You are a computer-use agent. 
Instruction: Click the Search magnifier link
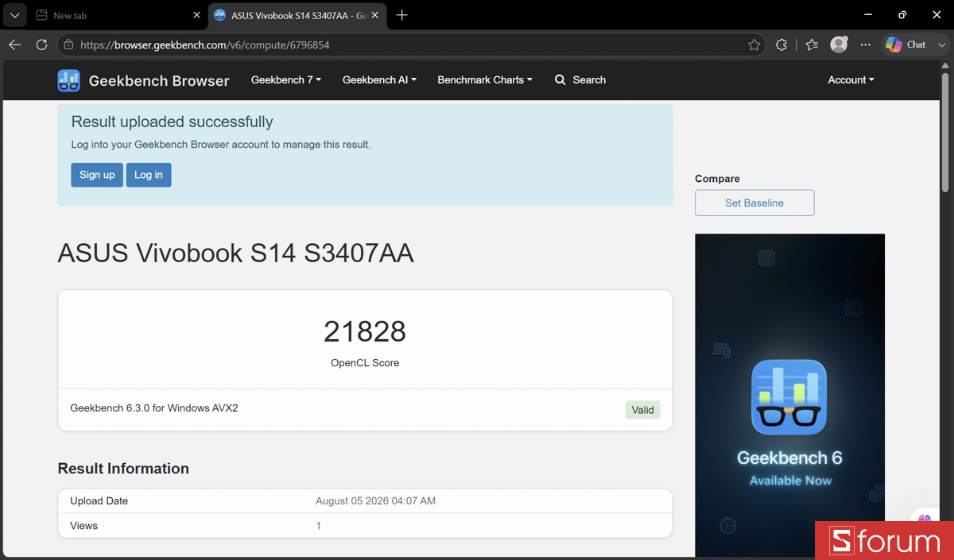[580, 80]
